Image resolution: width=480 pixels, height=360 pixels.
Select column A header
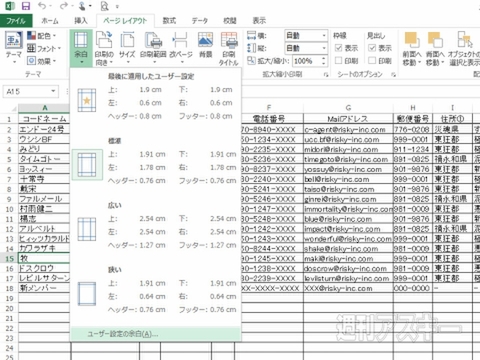pos(44,108)
